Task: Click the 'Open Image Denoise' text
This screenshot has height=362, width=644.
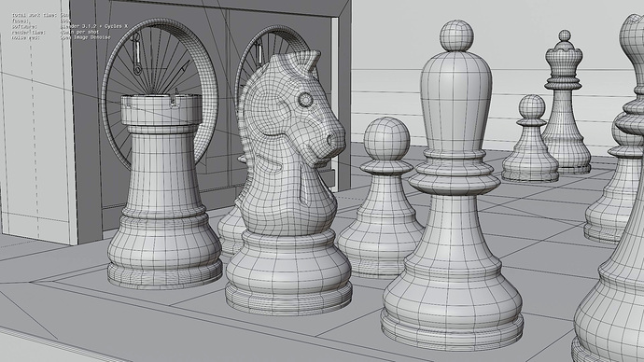Action: click(86, 37)
